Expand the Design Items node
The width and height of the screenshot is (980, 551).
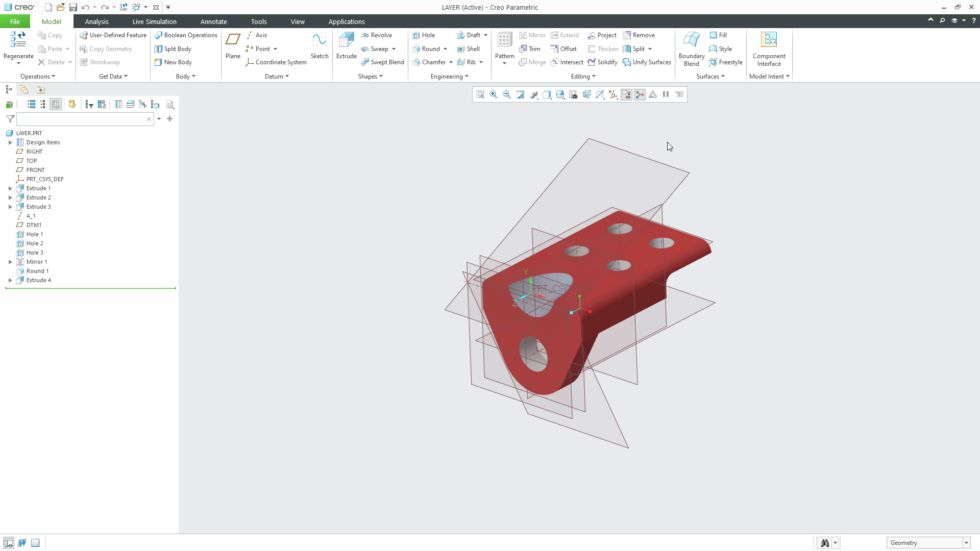(x=10, y=142)
